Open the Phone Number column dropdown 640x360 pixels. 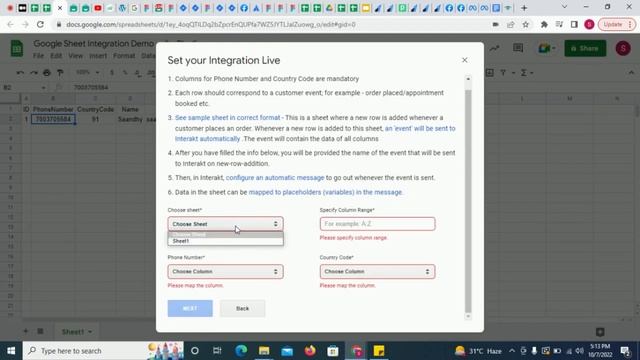click(x=225, y=271)
